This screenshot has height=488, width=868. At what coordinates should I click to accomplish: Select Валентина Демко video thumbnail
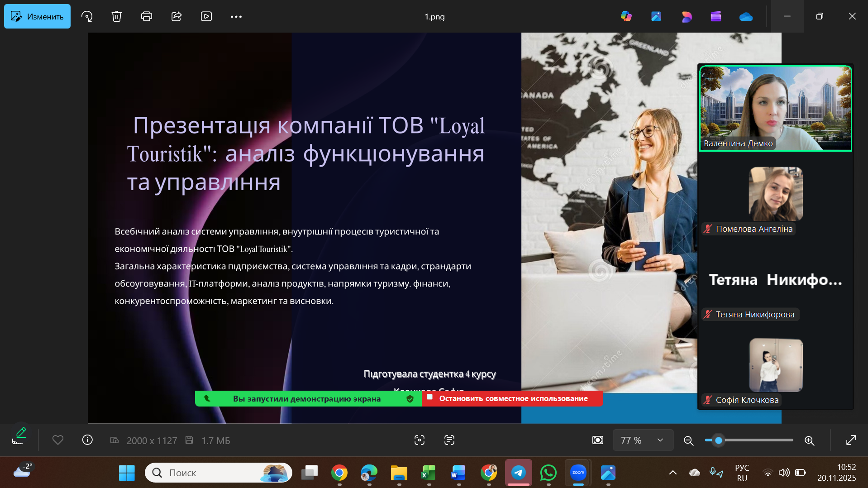[775, 109]
